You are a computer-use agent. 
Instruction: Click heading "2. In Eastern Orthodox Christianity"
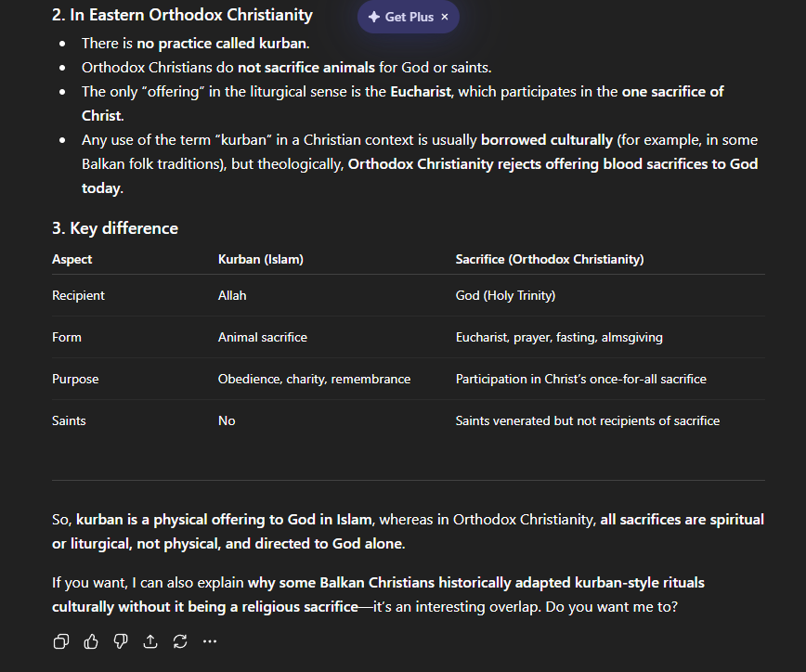(x=182, y=15)
